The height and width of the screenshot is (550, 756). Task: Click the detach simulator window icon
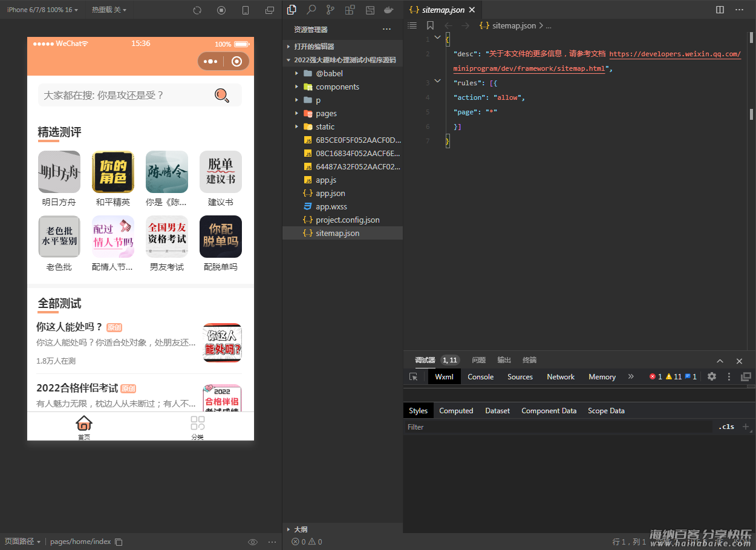pos(270,10)
